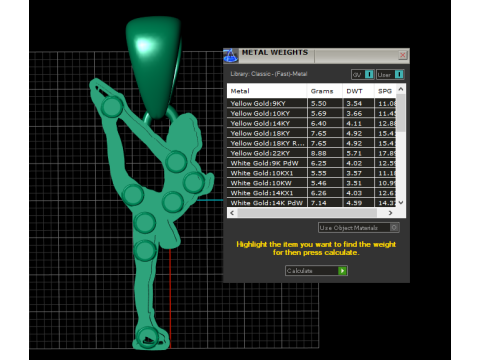Sort by the DWT column header
480x360 pixels.
coord(358,91)
